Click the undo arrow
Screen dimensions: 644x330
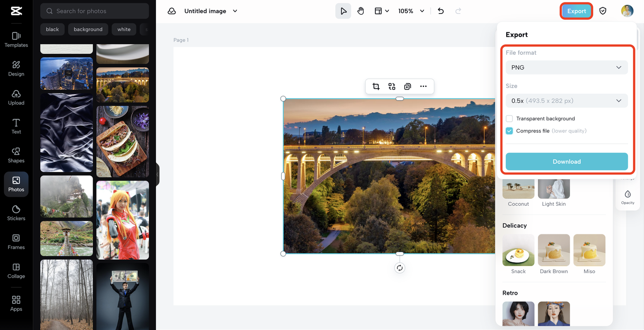tap(441, 11)
